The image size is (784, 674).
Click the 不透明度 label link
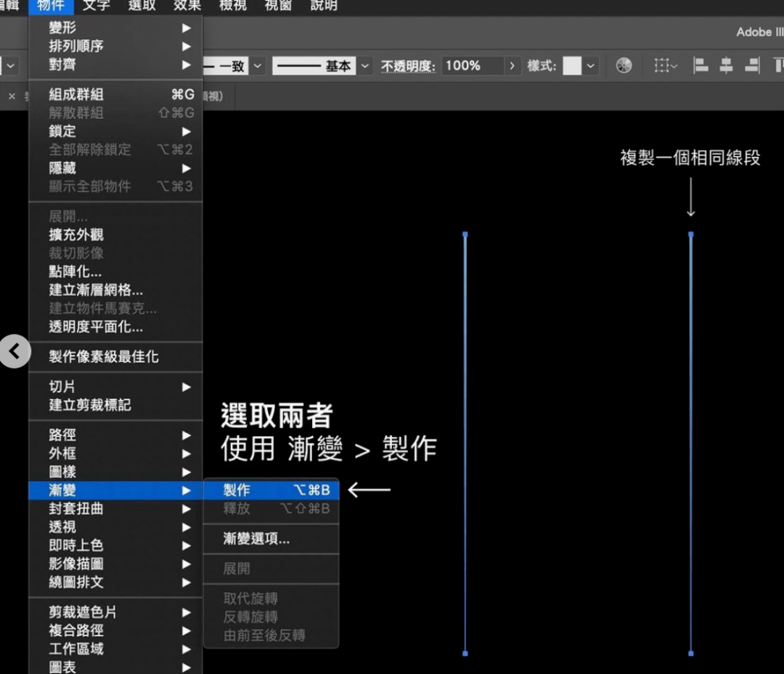point(408,66)
